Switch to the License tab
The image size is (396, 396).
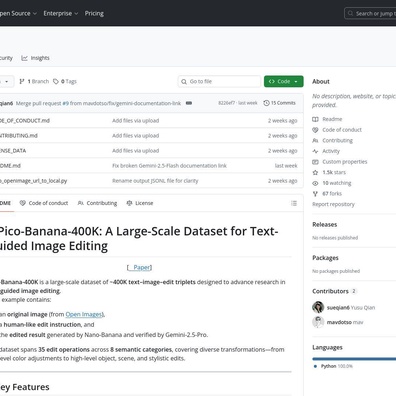point(140,203)
